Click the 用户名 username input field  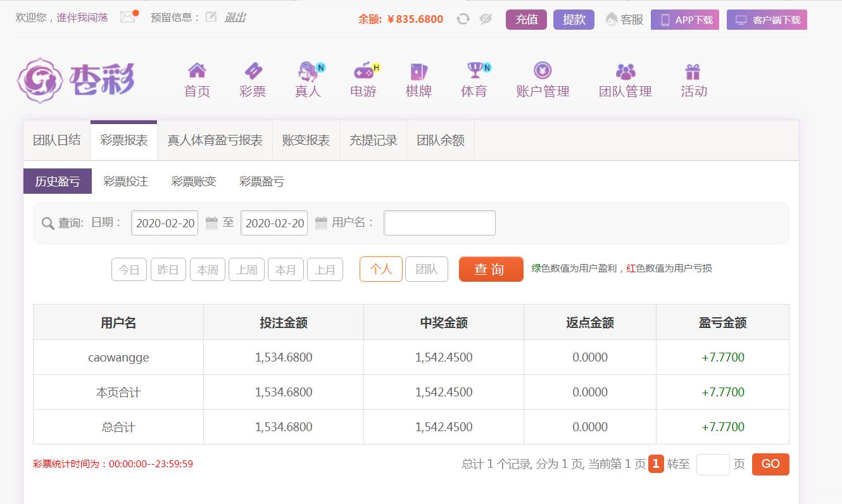(439, 223)
